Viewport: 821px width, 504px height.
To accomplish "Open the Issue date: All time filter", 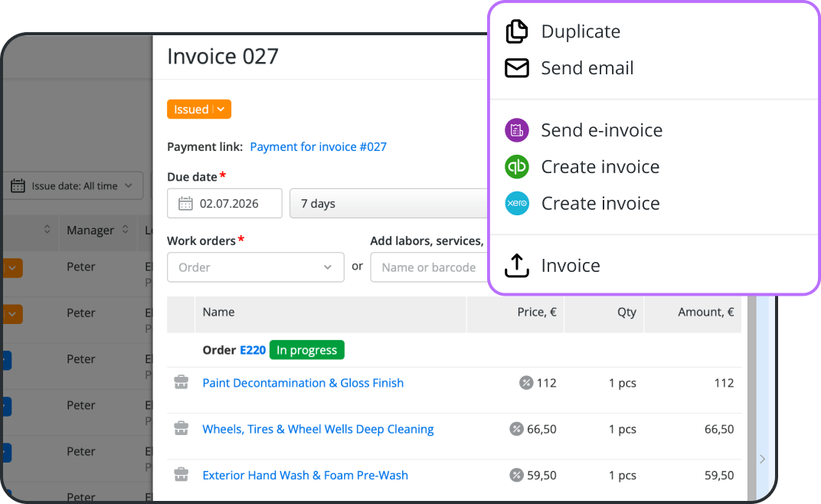I will click(x=74, y=185).
